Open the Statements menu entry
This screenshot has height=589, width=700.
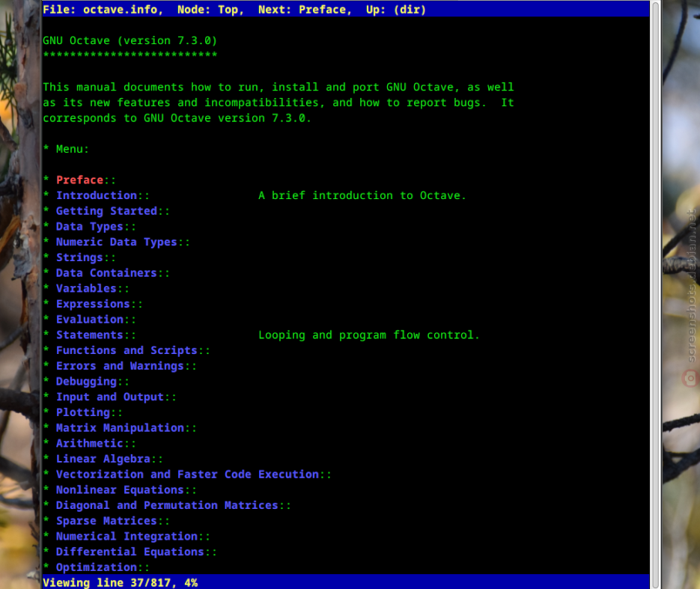click(x=90, y=335)
